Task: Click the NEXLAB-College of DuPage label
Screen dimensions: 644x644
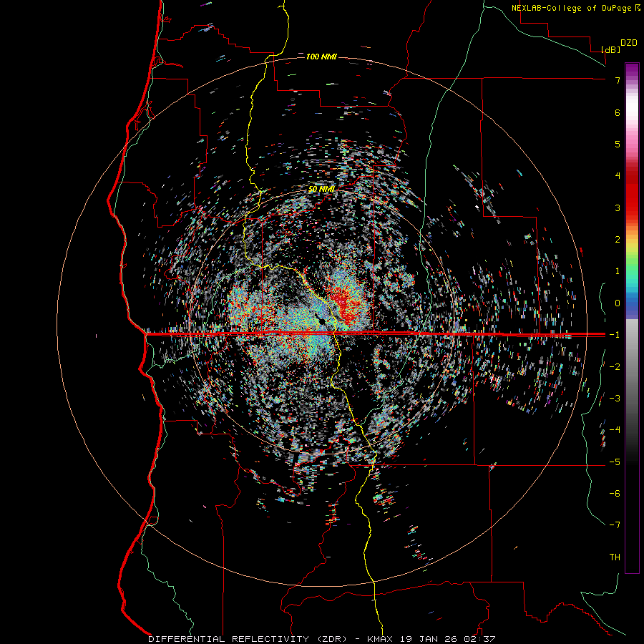Action: pos(571,8)
